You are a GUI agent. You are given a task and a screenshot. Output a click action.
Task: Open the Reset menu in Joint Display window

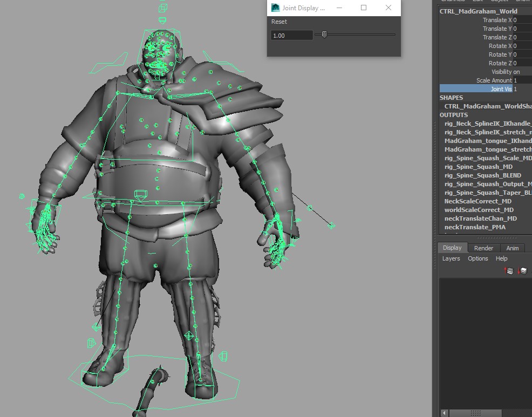click(279, 22)
